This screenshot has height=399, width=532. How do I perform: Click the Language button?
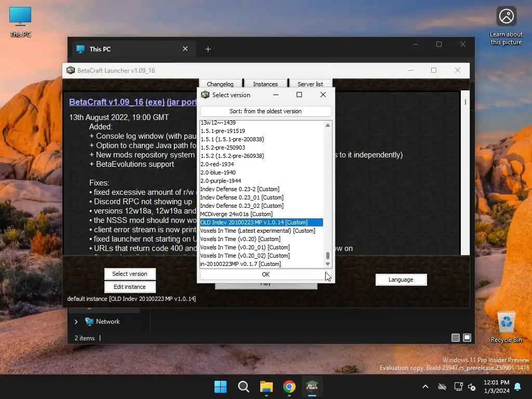[401, 280]
